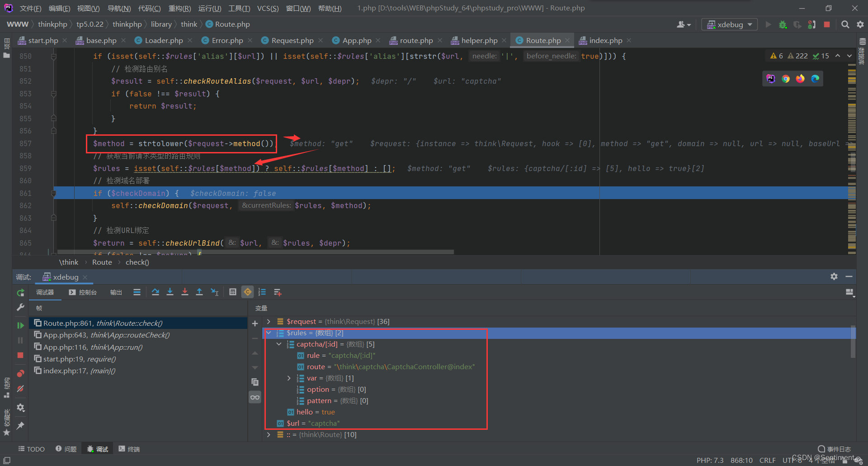This screenshot has height=466, width=868.
Task: Collapse the $rules array node
Action: click(269, 333)
